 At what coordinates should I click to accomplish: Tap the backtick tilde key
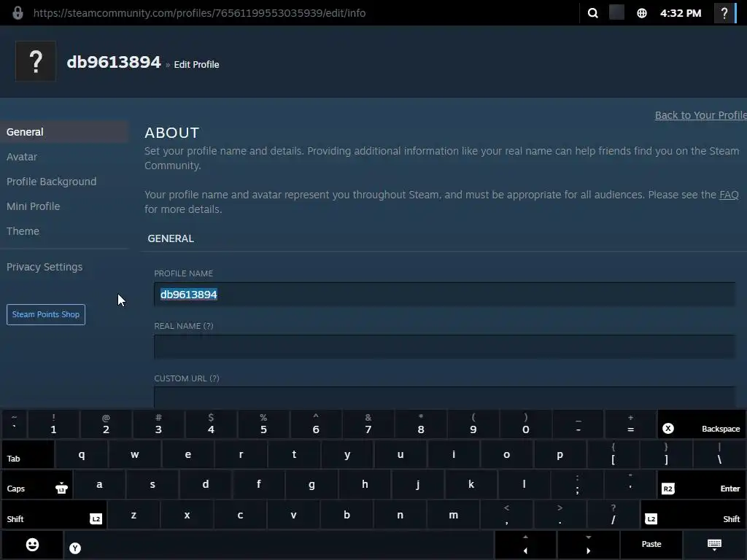(x=15, y=424)
